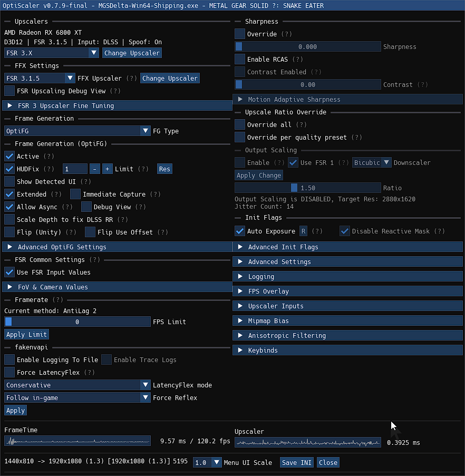Open the Menu UI Scale dropdown
This screenshot has width=465, height=476.
tap(207, 462)
